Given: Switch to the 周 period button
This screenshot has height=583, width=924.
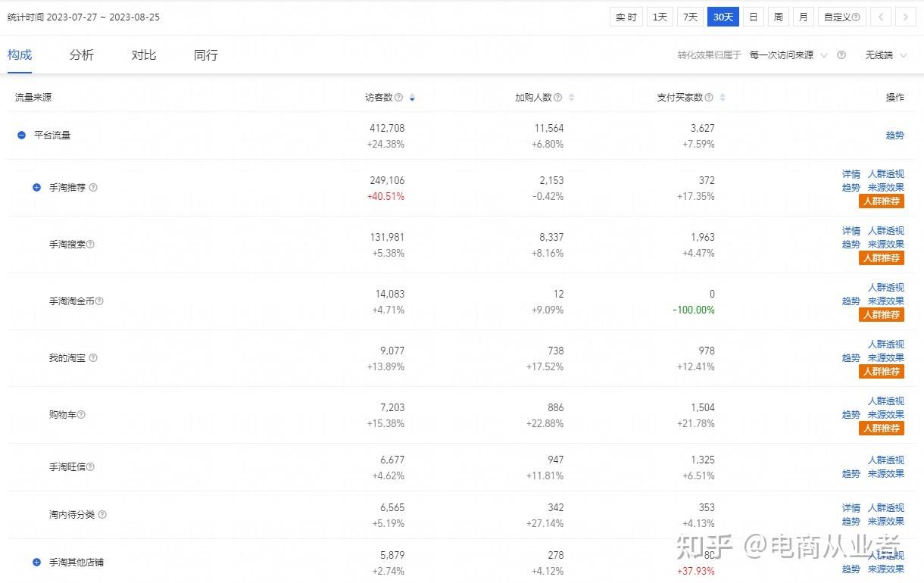Looking at the screenshot, I should tap(778, 17).
